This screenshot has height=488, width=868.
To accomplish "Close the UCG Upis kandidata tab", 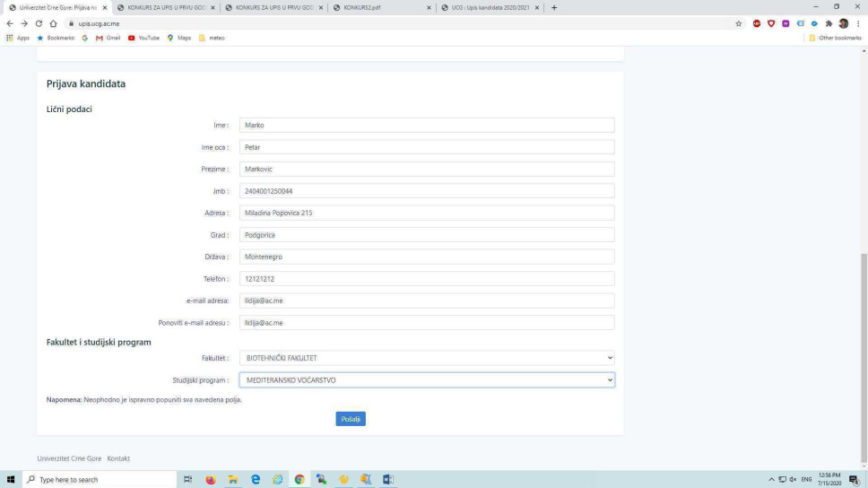I will pyautogui.click(x=536, y=8).
